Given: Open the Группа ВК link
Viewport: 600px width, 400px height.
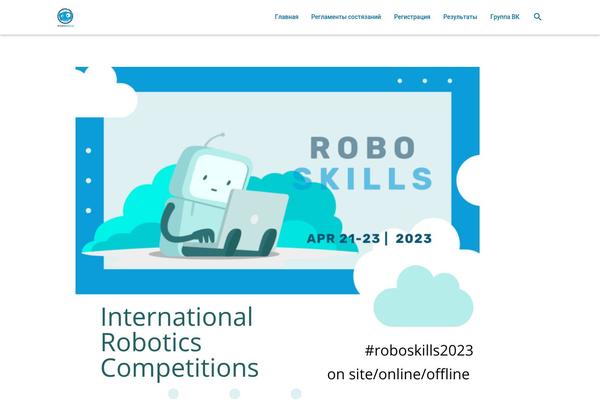Looking at the screenshot, I should 505,17.
